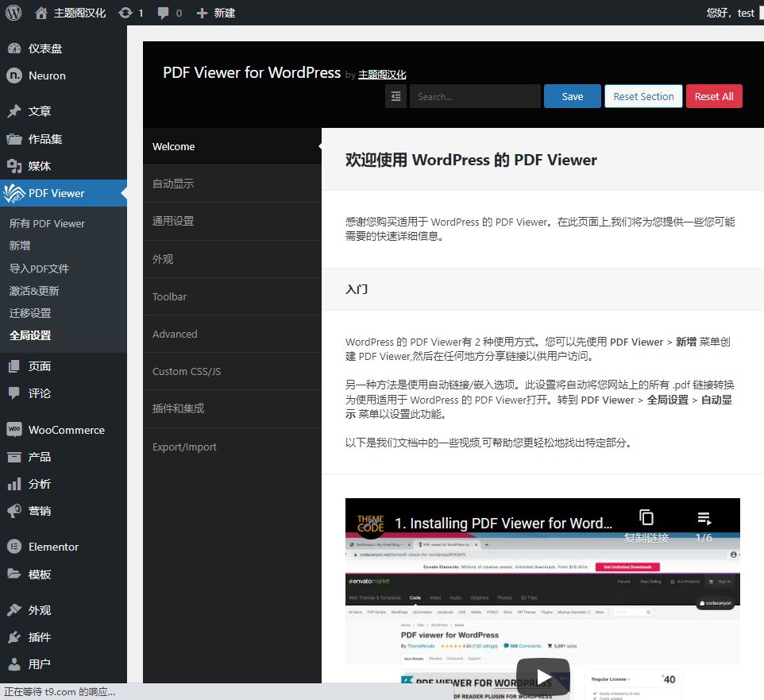Open 媒体 media icon
Viewport: 764px width, 700px height.
tap(14, 166)
